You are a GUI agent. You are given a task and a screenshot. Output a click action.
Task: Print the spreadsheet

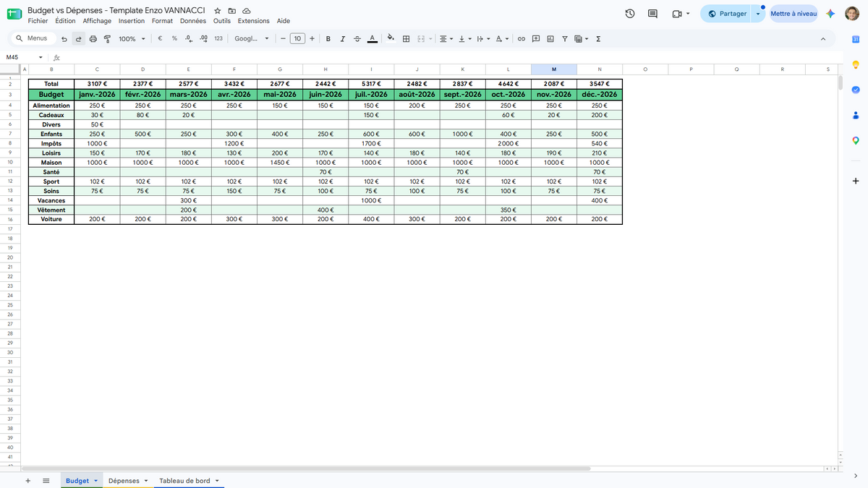point(93,39)
